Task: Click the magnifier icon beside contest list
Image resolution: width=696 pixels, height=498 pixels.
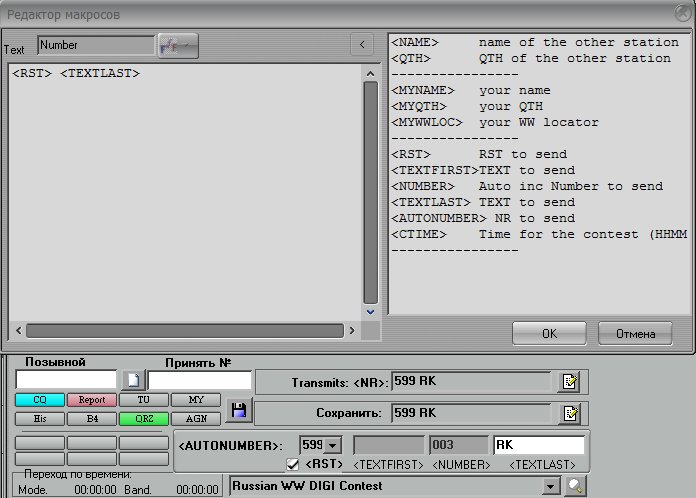Action: (x=575, y=485)
